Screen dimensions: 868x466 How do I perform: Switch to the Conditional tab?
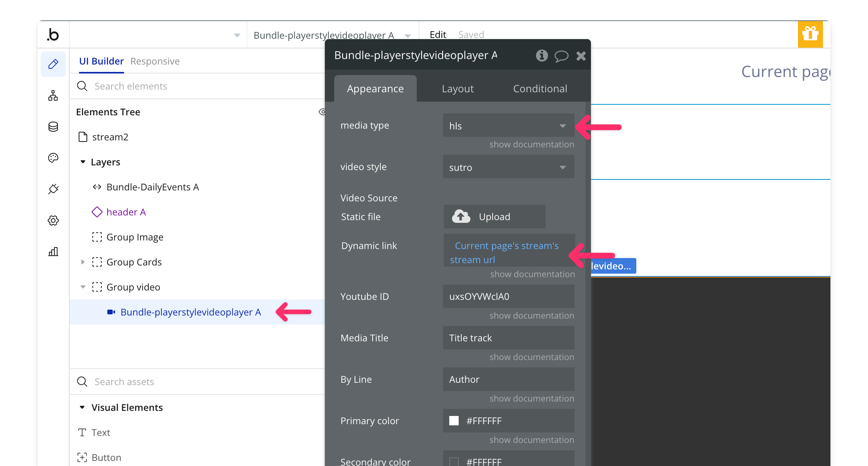[540, 89]
